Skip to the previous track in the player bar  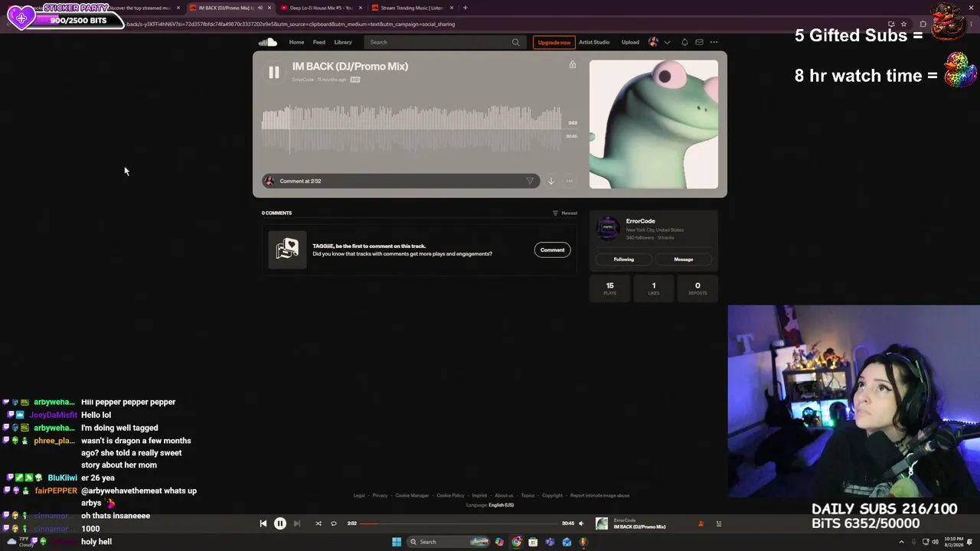point(263,523)
